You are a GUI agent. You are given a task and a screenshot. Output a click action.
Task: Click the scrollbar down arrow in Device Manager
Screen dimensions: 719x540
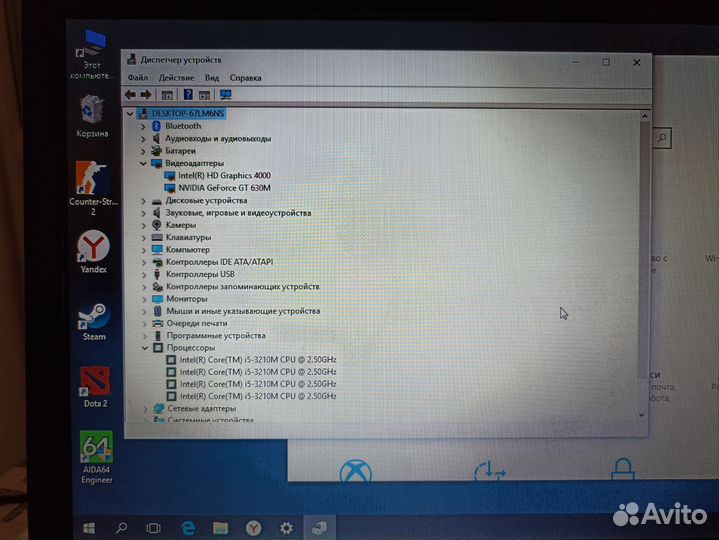tap(642, 415)
